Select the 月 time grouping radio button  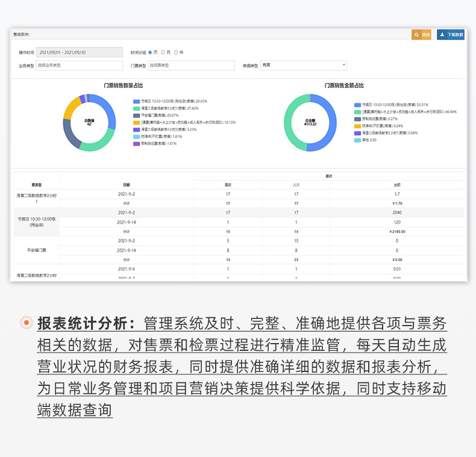tap(163, 52)
